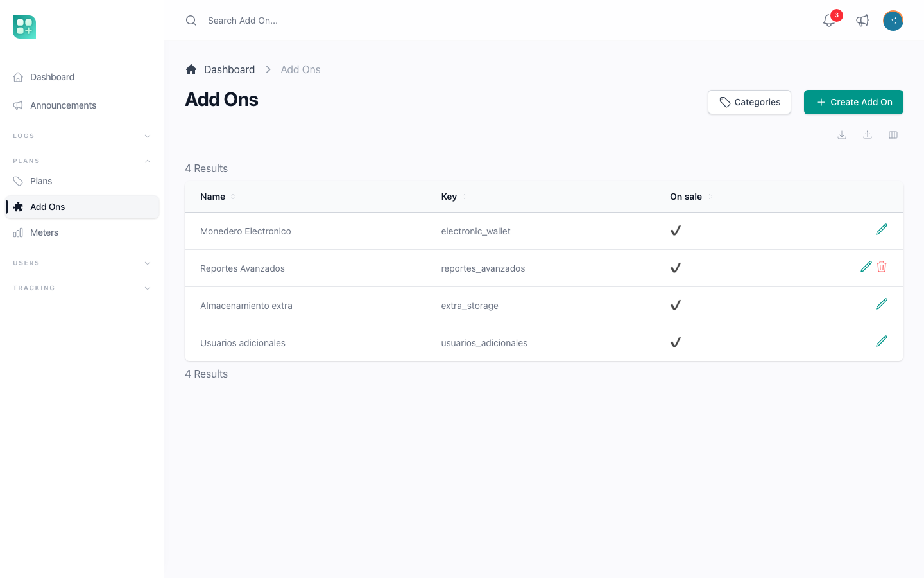Viewport: 924px width, 578px height.
Task: Open the Categories button
Action: [x=749, y=102]
